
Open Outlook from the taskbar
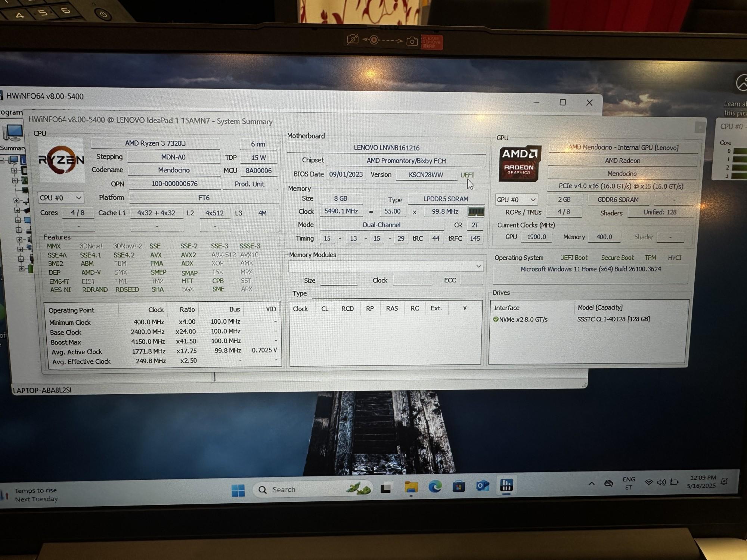[483, 486]
